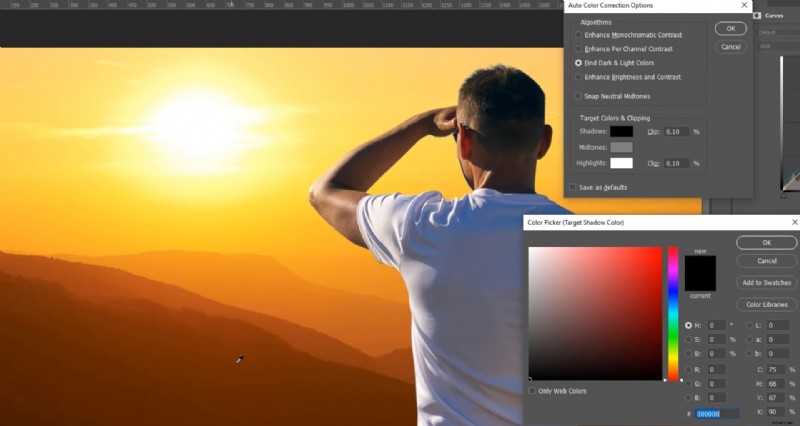Click OK in Auto Color Correction Options
Image resolution: width=800 pixels, height=426 pixels.
pos(731,29)
